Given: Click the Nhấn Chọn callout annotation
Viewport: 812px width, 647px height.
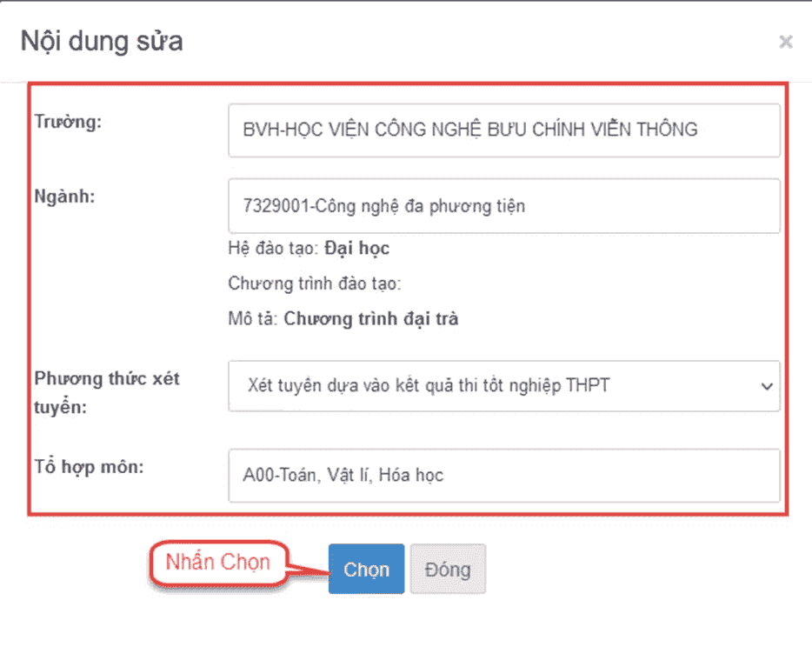Looking at the screenshot, I should coord(217,562).
